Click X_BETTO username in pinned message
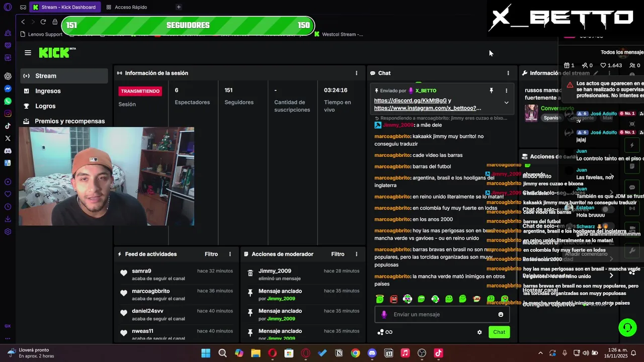The width and height of the screenshot is (644, 362). (426, 90)
